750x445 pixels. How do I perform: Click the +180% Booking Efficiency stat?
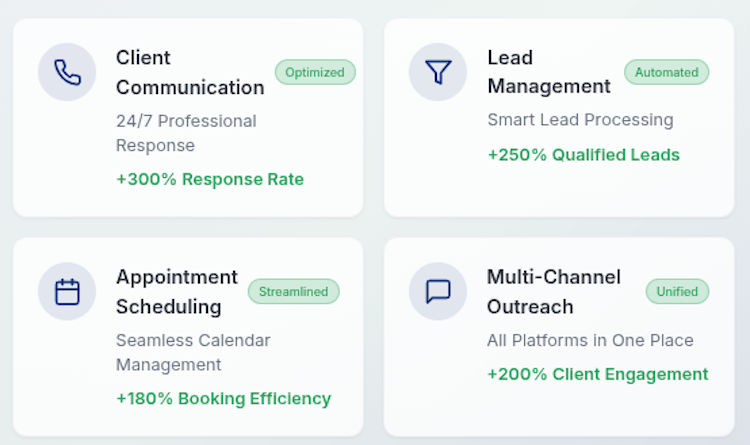223,399
